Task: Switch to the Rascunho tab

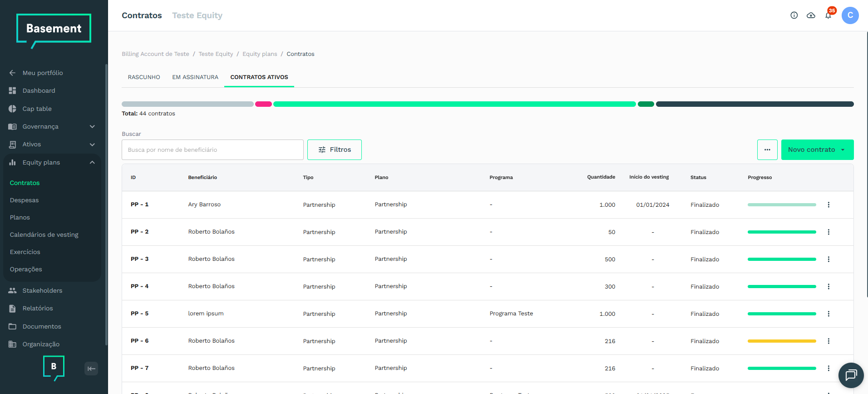Action: pos(144,77)
